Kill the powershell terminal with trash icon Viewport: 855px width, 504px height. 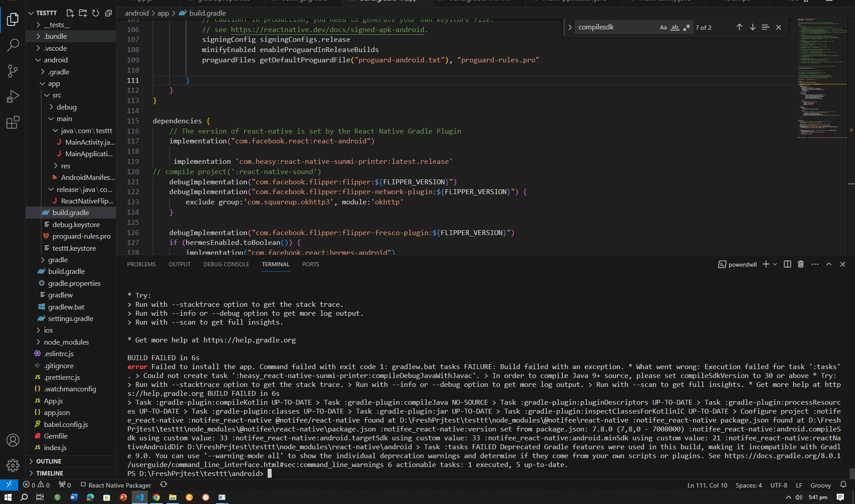point(800,264)
